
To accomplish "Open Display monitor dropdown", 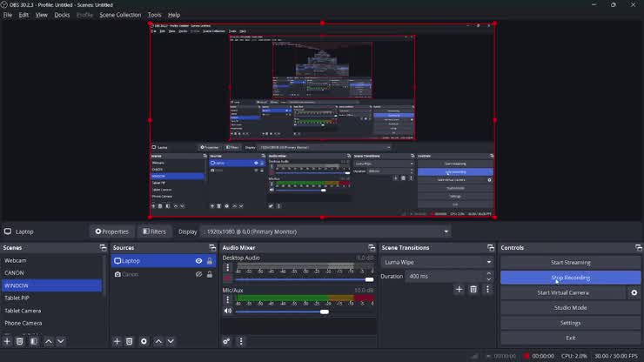I will coord(326,231).
